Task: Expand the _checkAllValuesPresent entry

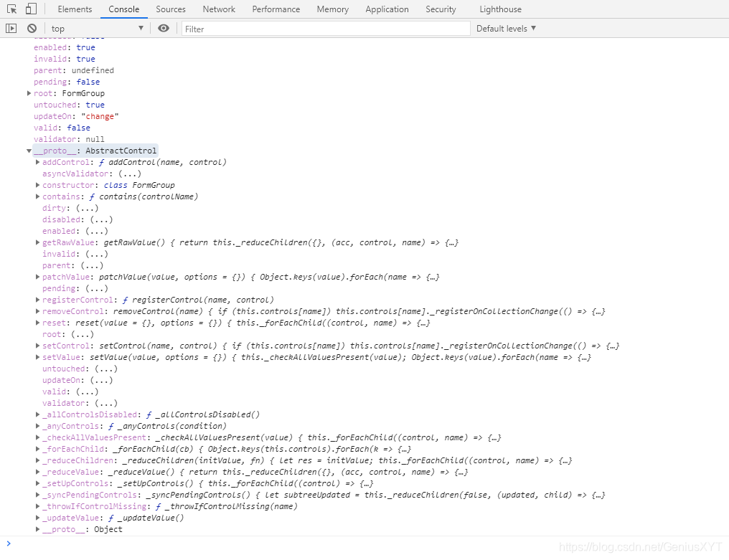Action: tap(37, 437)
